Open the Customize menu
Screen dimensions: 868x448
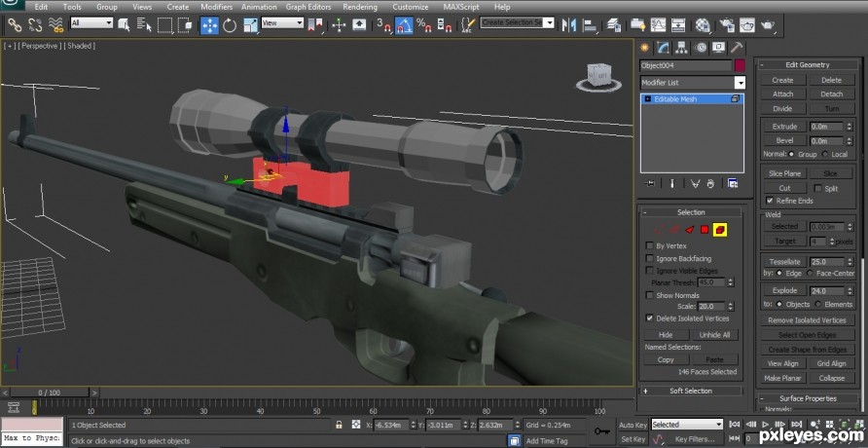tap(411, 7)
